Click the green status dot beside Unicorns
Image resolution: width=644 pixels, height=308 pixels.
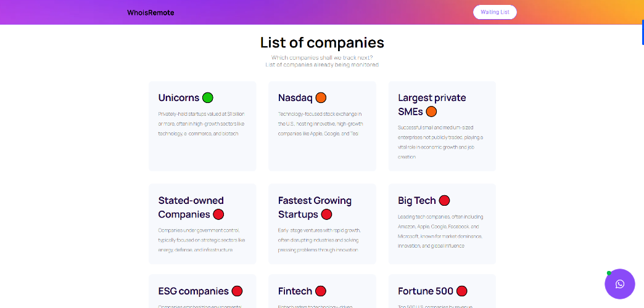[208, 97]
